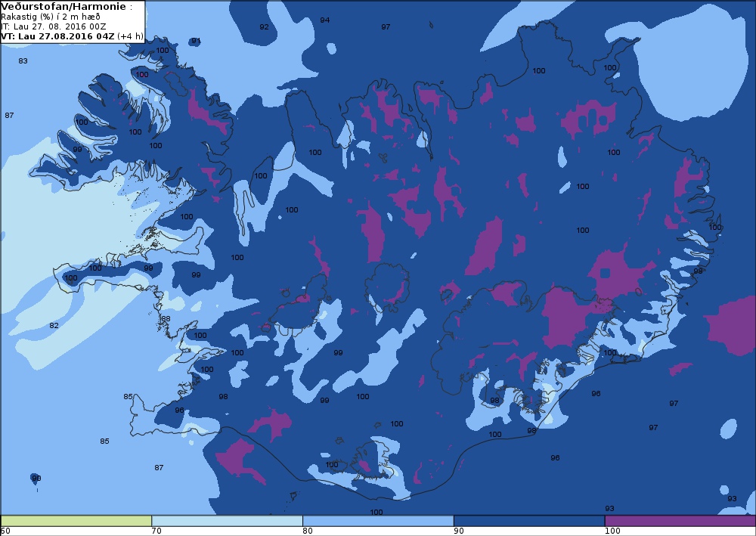Image resolution: width=756 pixels, height=536 pixels.
Task: Click the "Rakastig (%) í 2 m hæð" line
Action: 51,17
